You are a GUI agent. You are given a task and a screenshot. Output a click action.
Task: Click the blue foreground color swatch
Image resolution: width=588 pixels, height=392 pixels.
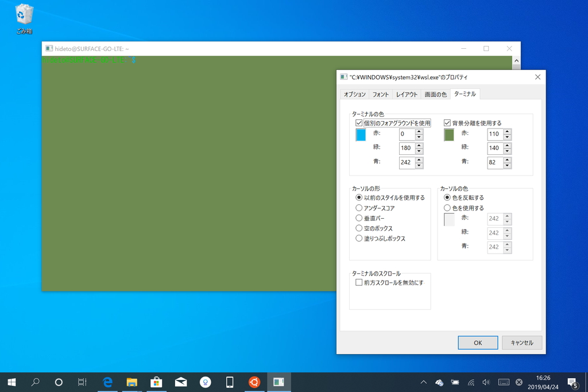pyautogui.click(x=361, y=135)
